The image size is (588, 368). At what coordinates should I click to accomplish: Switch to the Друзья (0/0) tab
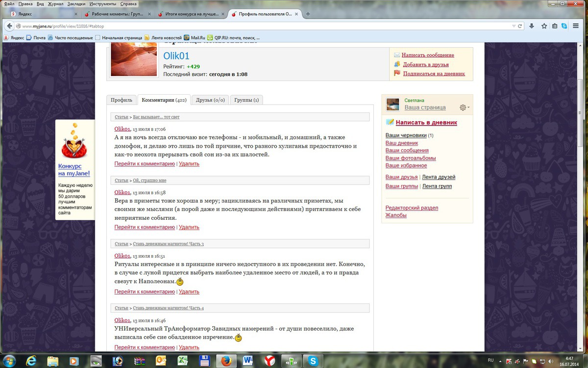pos(210,100)
